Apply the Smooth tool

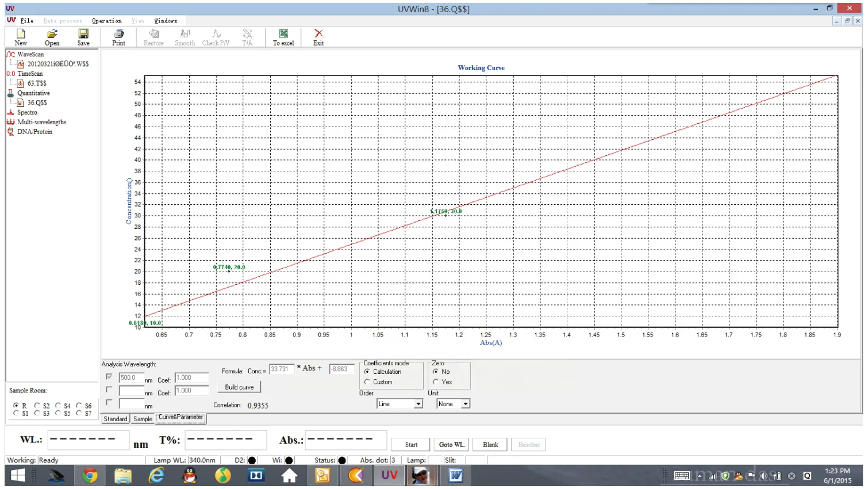point(185,37)
